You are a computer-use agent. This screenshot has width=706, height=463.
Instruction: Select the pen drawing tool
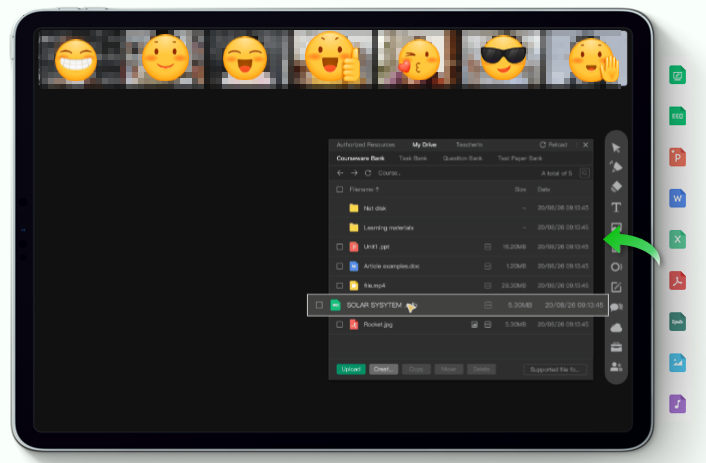616,167
